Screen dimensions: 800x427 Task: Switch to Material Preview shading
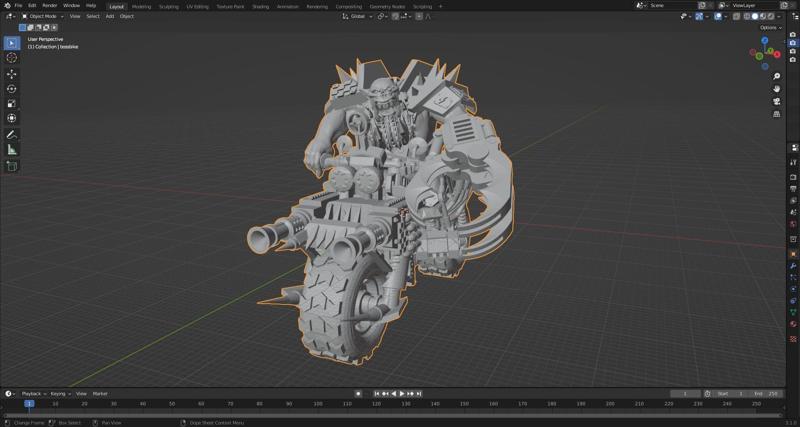click(763, 16)
